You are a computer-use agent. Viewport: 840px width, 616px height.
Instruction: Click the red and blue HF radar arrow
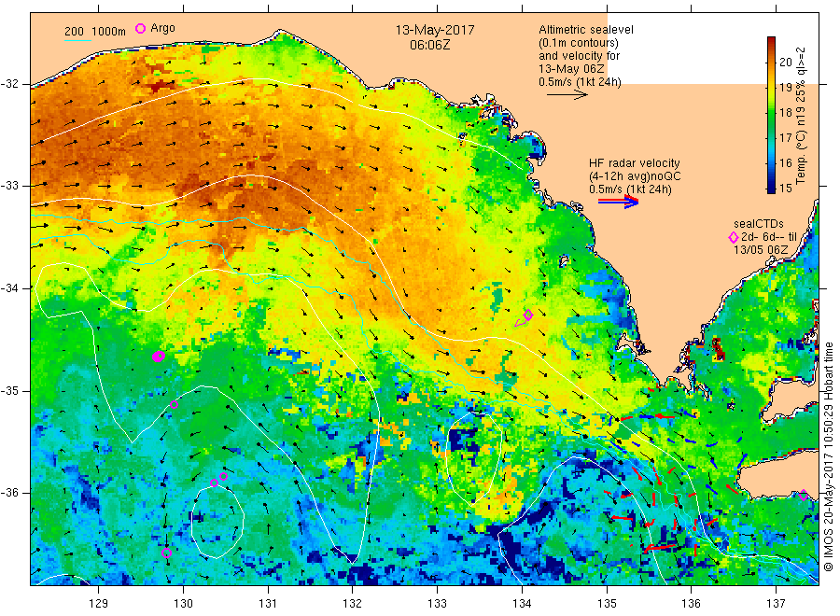point(618,202)
